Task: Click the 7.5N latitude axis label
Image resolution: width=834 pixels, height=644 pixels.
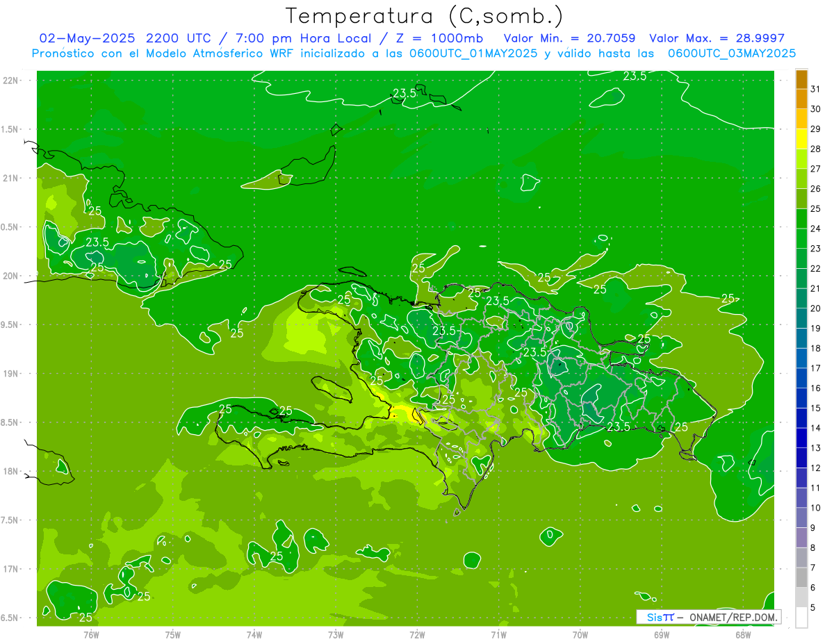Action: [x=10, y=520]
